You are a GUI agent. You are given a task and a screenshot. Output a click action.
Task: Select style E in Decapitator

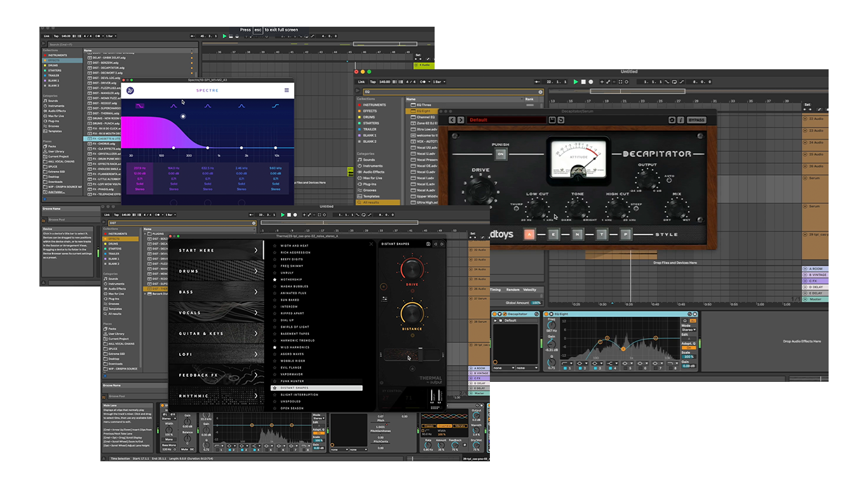click(x=554, y=234)
